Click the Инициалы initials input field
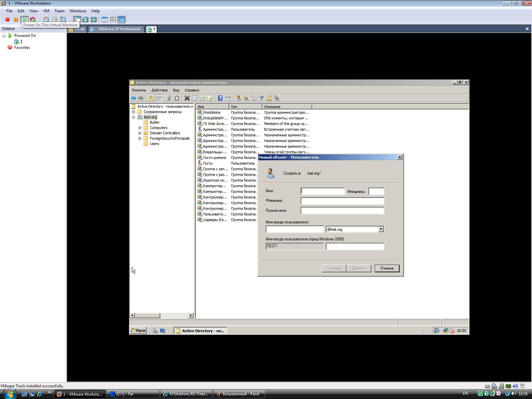The width and height of the screenshot is (532, 399). coord(376,191)
